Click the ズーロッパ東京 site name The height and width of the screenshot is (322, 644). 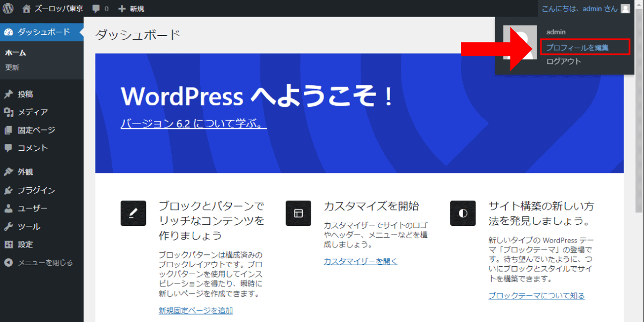click(x=58, y=9)
